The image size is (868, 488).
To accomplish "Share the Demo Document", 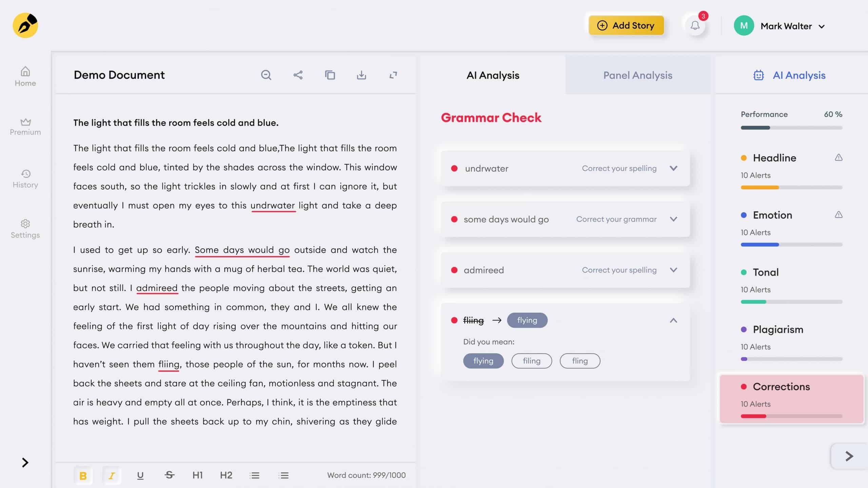I will [298, 75].
